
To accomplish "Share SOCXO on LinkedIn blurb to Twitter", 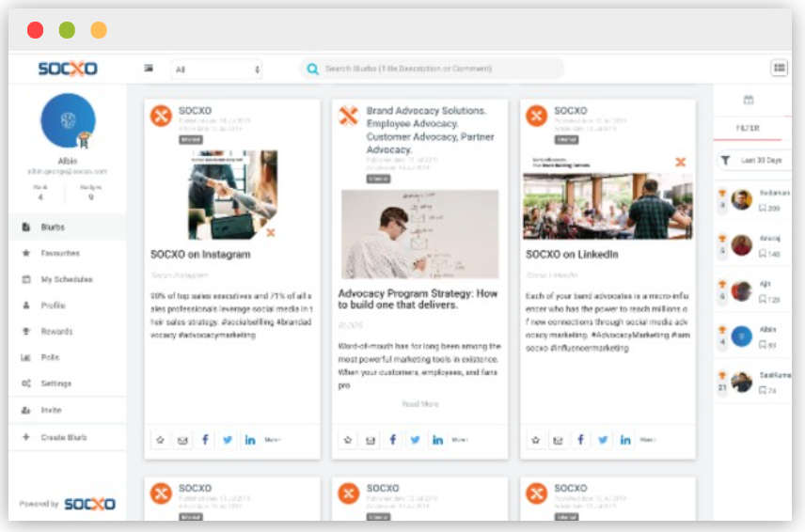I will 603,440.
